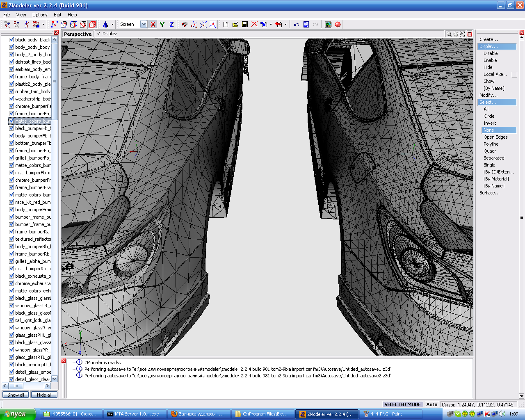
Task: Open the materials editor red sphere icon
Action: [x=338, y=25]
